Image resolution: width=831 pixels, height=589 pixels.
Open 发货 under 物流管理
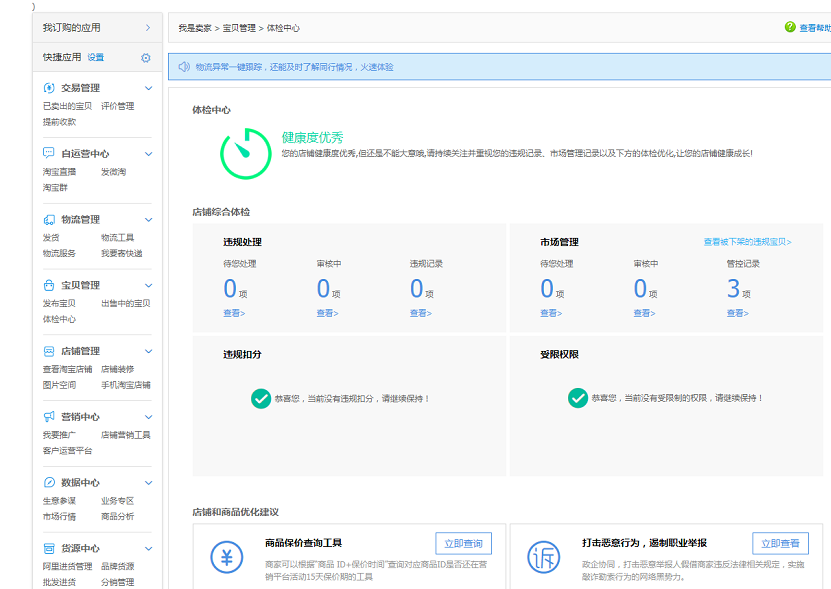coord(51,238)
